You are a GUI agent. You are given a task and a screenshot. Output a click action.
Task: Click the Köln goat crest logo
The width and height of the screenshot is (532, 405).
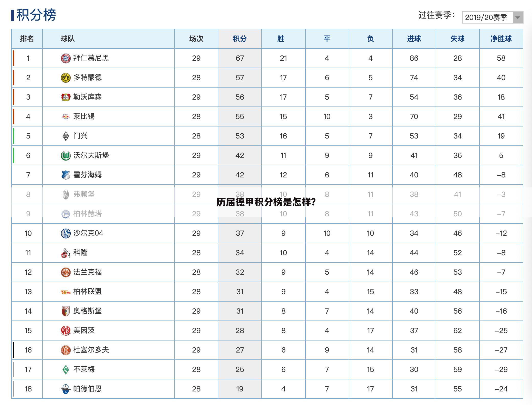pos(66,253)
